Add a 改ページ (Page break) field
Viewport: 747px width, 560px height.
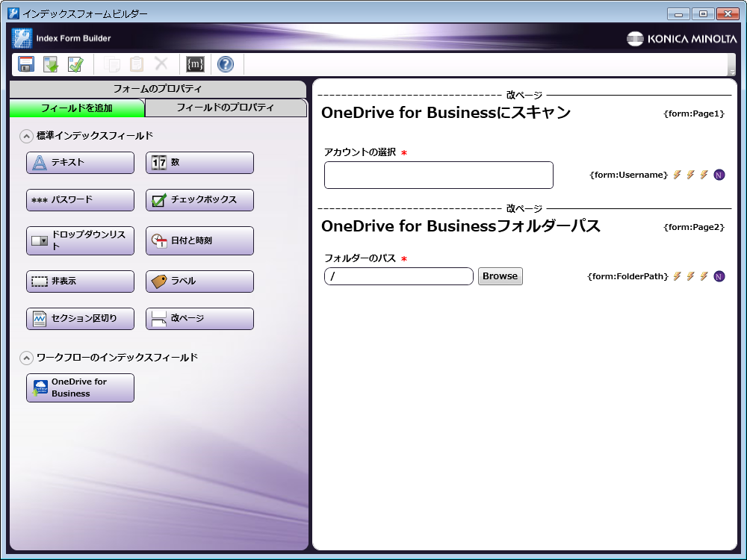pos(199,319)
